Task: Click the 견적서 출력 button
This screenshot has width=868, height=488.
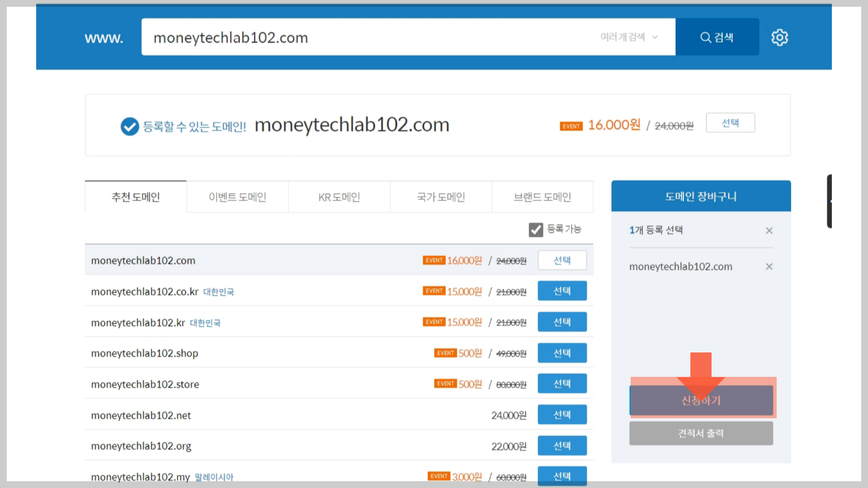Action: [x=701, y=433]
